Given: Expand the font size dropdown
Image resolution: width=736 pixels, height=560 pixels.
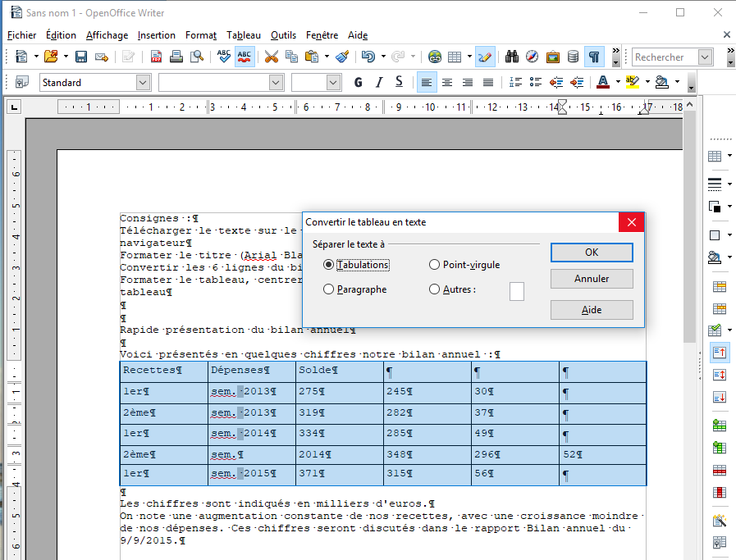Looking at the screenshot, I should click(333, 83).
